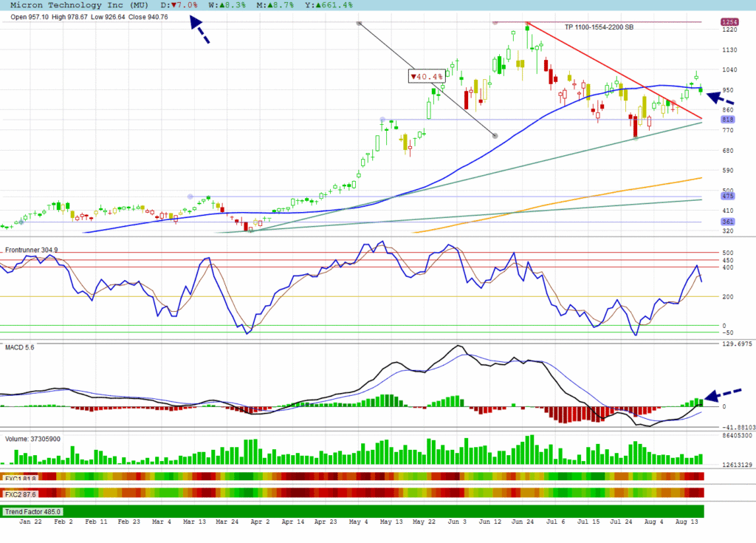The image size is (756, 543).
Task: Click the 200 Frontrunner axis level
Action: tap(727, 297)
